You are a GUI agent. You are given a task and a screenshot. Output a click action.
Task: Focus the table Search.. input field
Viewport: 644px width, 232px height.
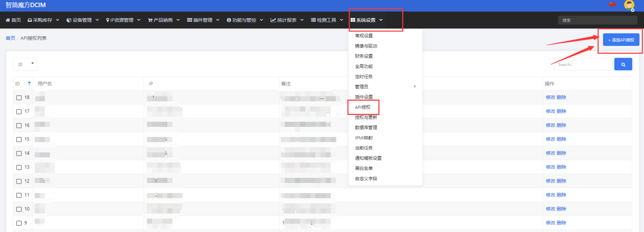pos(583,64)
